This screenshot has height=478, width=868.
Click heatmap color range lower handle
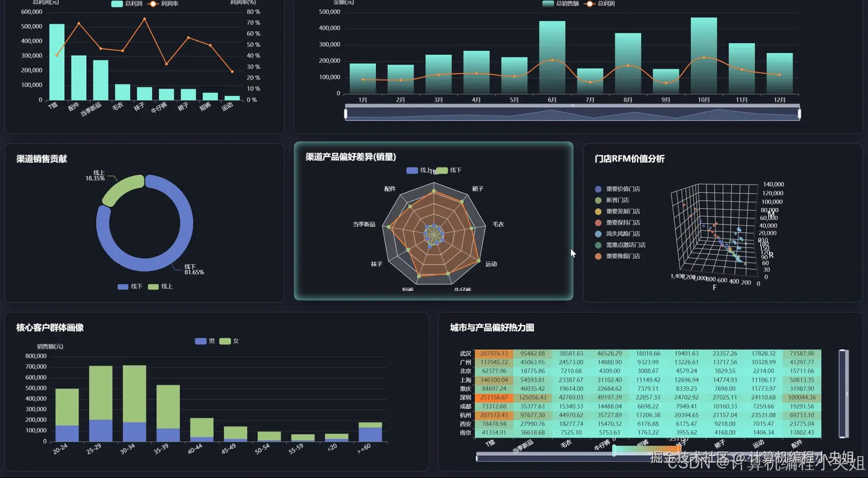pos(614,450)
